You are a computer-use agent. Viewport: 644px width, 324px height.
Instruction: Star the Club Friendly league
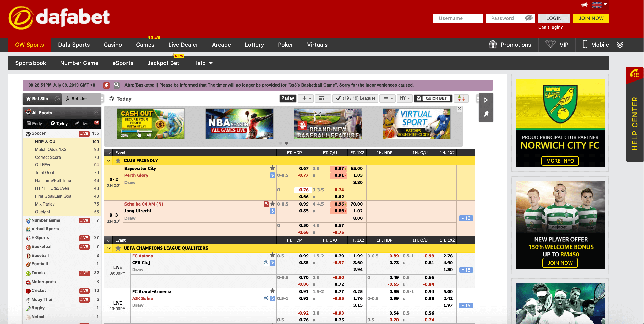coord(118,160)
